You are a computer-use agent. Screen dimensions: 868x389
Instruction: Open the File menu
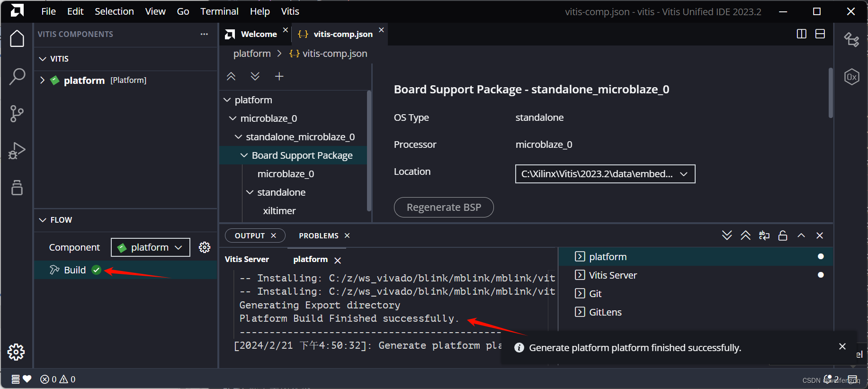tap(48, 11)
